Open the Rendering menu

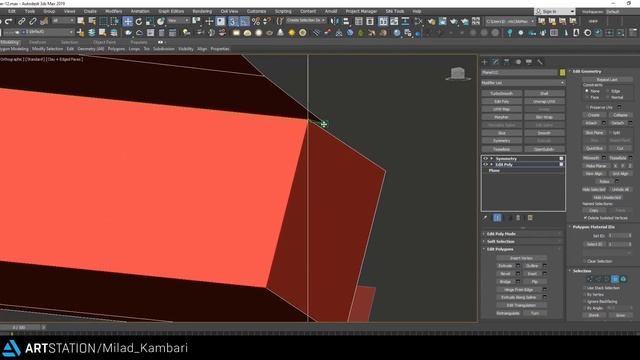pyautogui.click(x=202, y=11)
